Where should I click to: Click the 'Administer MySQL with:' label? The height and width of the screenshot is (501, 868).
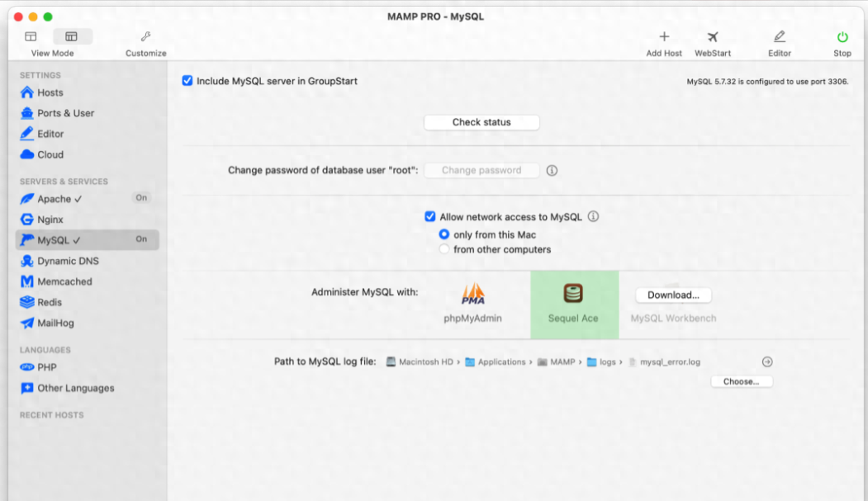click(365, 292)
